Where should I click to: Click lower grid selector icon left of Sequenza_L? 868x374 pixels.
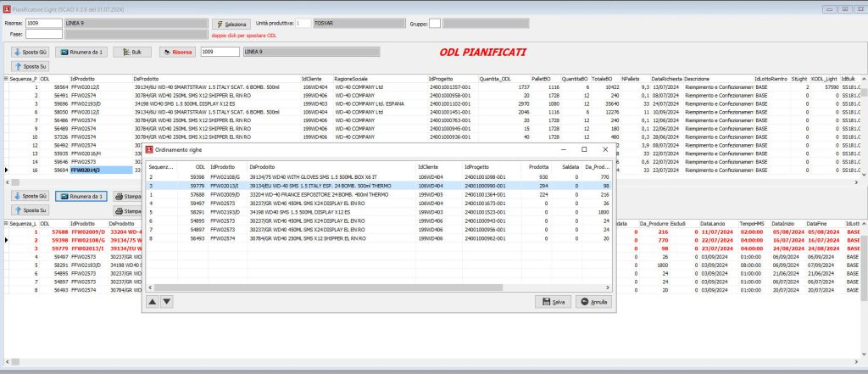click(x=6, y=223)
